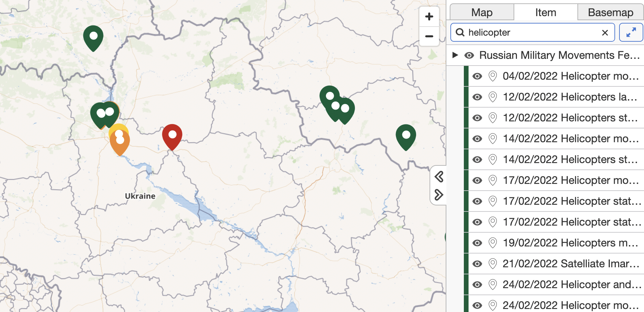Viewport: 644px width, 312px height.
Task: Open the 24/02/2022 Helicopter and... entry
Action: click(x=571, y=285)
